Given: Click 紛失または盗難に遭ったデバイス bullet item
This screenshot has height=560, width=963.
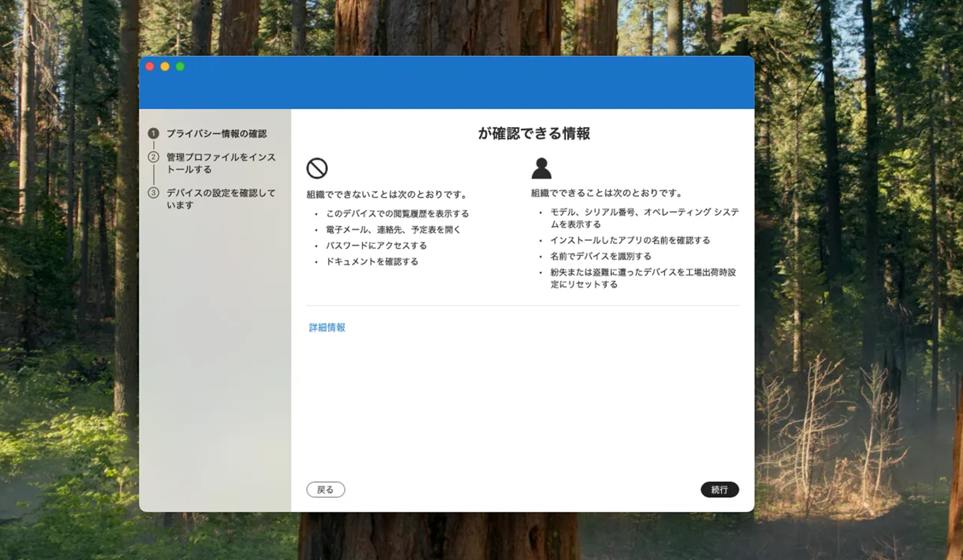Looking at the screenshot, I should coord(643,278).
